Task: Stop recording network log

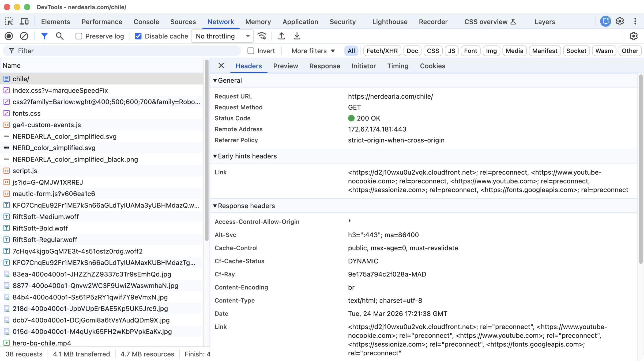Action: click(9, 36)
